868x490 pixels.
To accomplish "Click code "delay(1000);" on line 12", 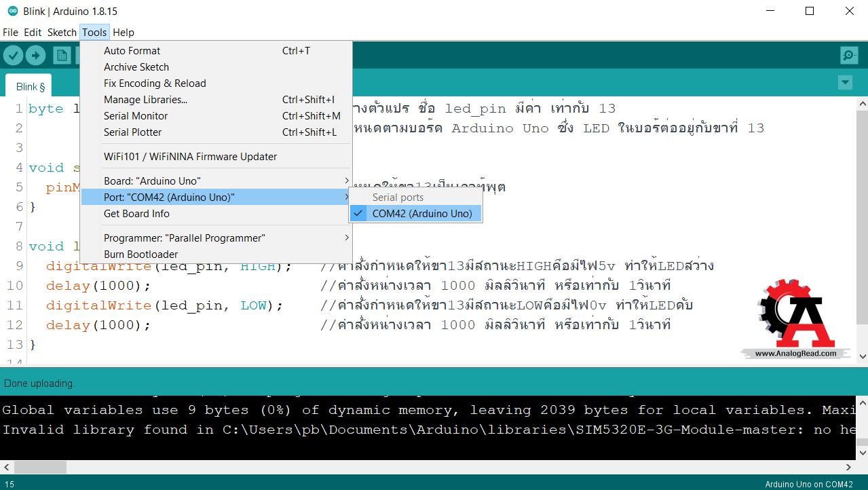I will (98, 325).
